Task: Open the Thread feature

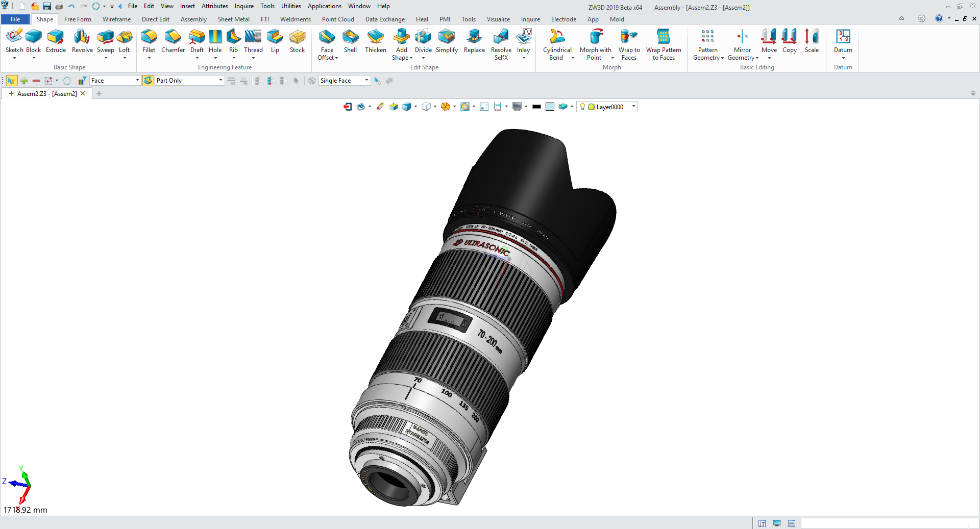Action: point(253,41)
